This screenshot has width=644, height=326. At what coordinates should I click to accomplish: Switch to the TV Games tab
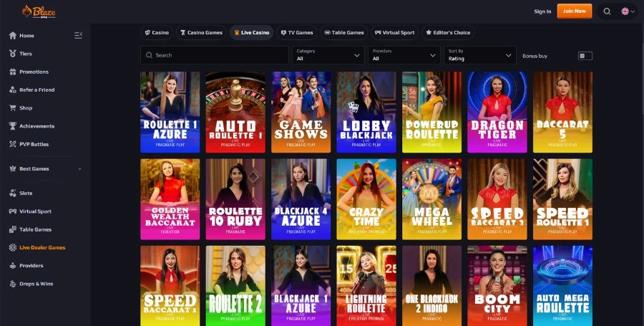pos(296,32)
